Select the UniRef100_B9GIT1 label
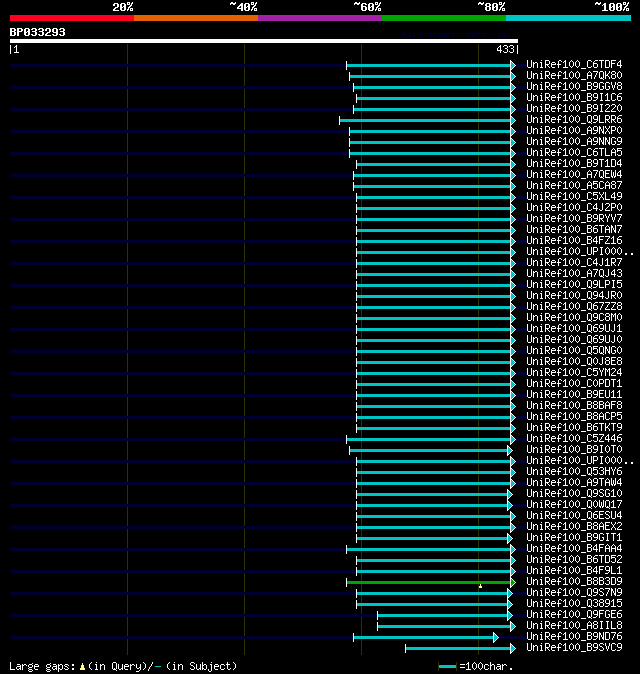Screen dimensions: 640x674 point(574,538)
